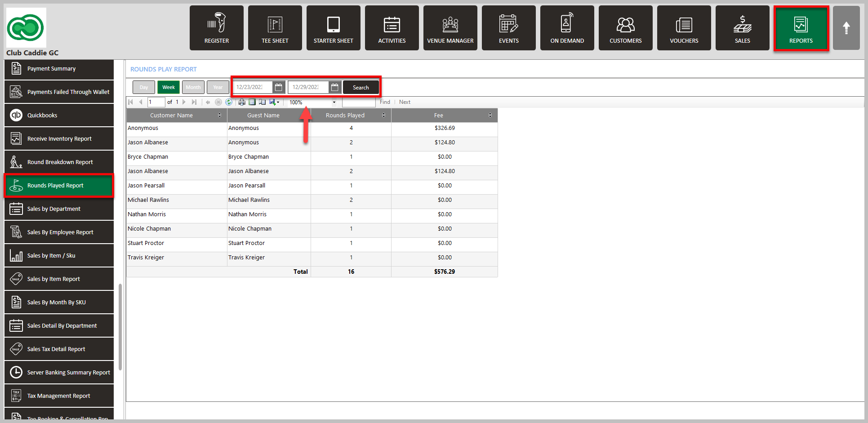This screenshot has height=423, width=868.
Task: Click the start date field 12/23
Action: pyautogui.click(x=253, y=87)
